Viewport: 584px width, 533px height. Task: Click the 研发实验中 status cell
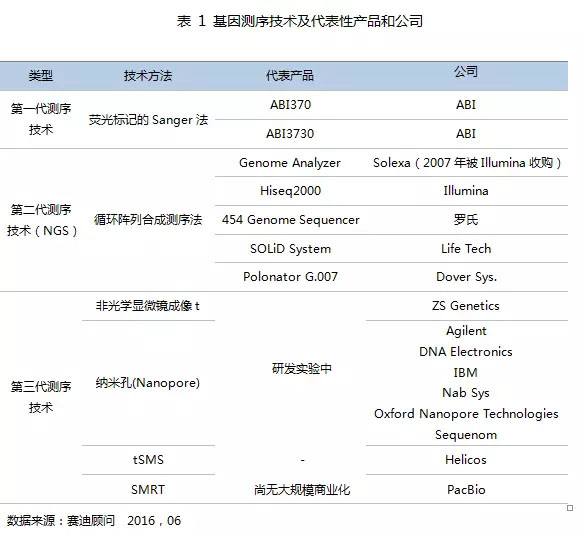pyautogui.click(x=302, y=369)
